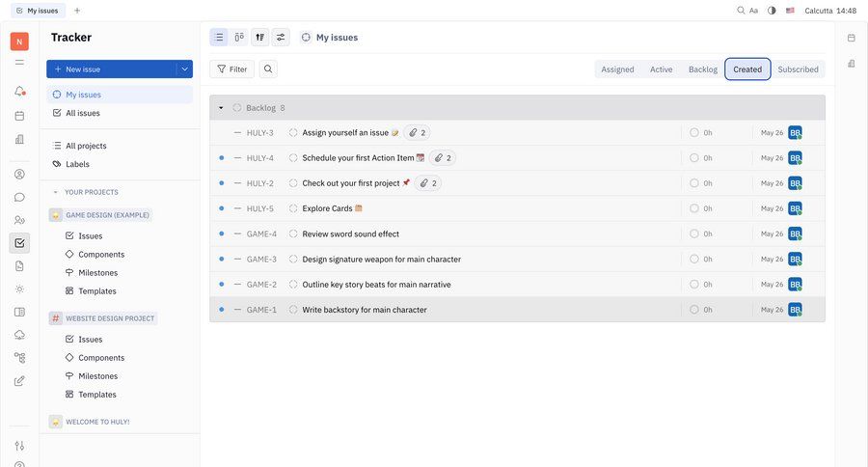Go to All issues in sidebar

(x=120, y=113)
